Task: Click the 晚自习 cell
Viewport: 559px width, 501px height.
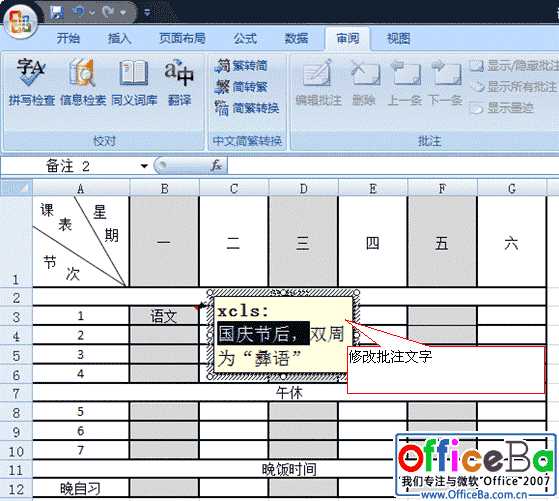Action: tap(81, 489)
